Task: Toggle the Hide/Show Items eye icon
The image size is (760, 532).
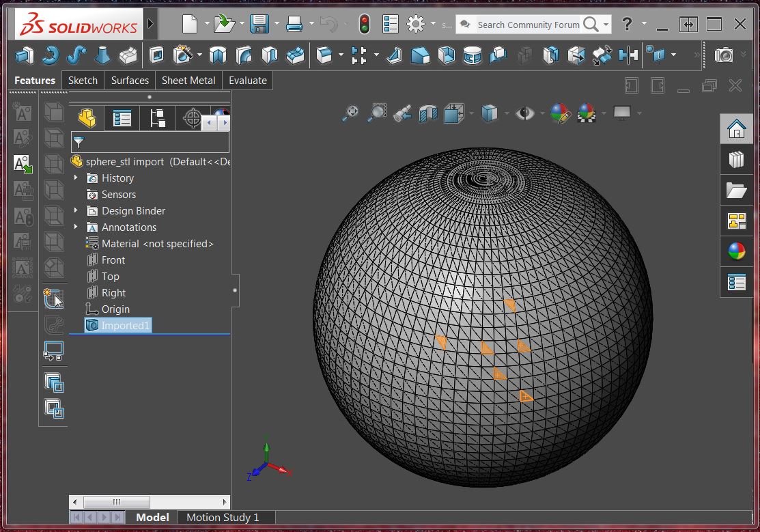Action: click(x=524, y=113)
